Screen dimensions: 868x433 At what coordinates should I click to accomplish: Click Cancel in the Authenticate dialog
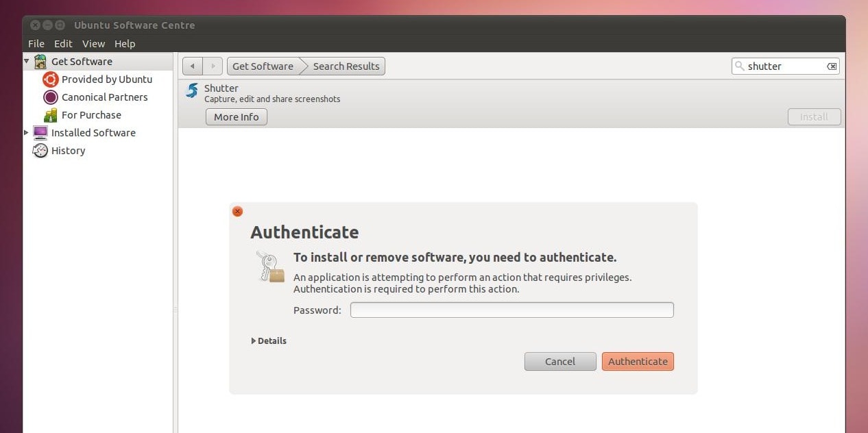point(560,362)
